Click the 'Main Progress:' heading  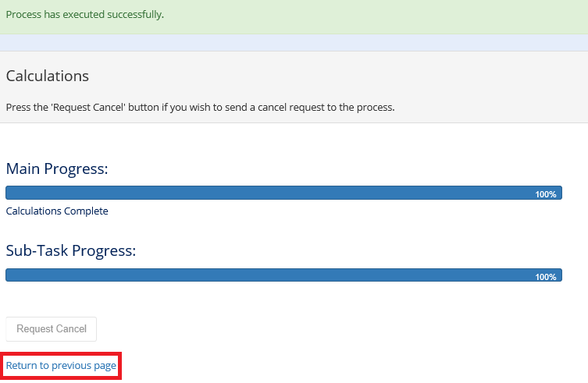point(57,168)
